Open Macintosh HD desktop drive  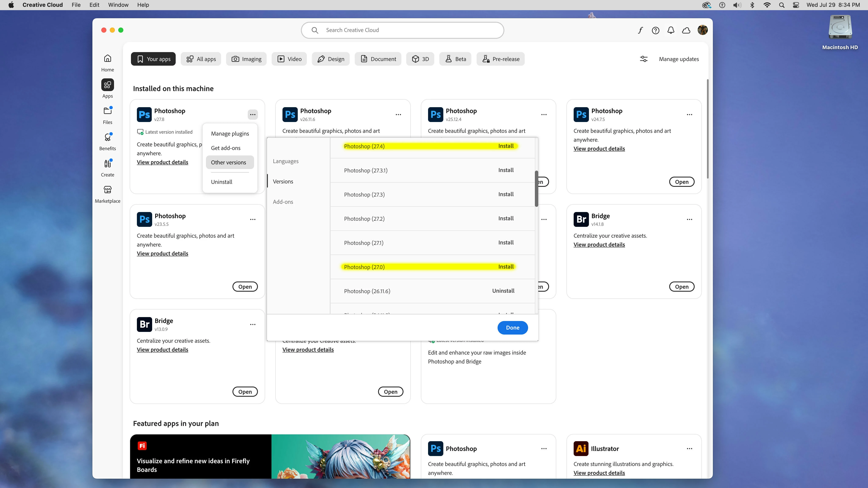[840, 33]
